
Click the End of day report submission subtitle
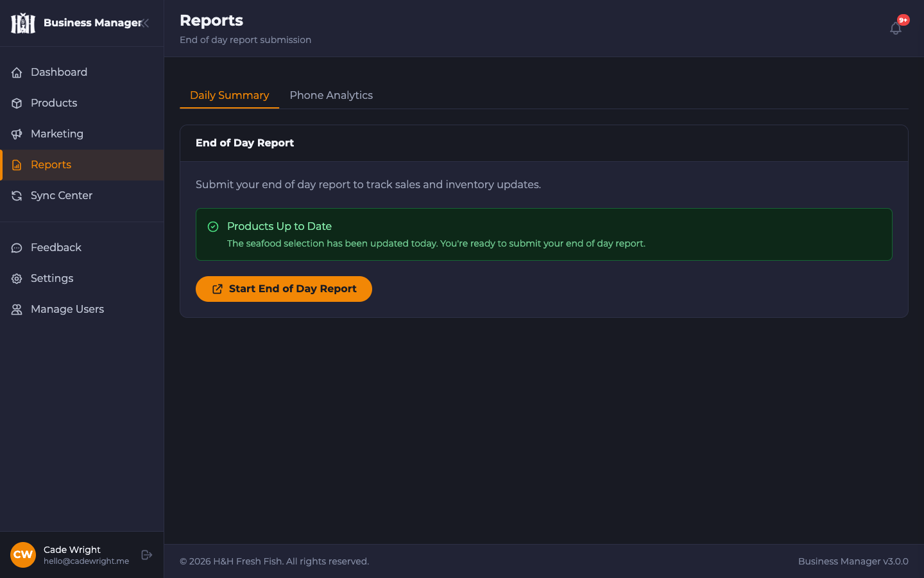245,40
